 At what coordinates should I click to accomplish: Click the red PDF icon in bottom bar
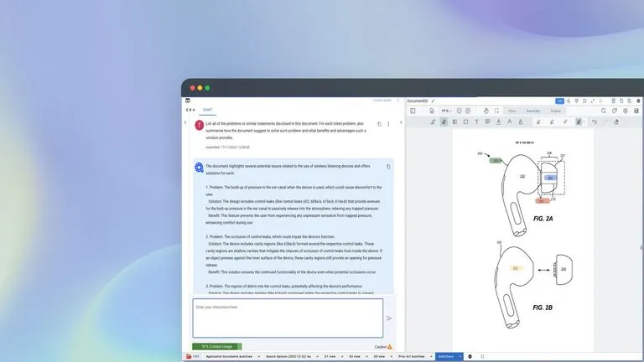tap(189, 357)
